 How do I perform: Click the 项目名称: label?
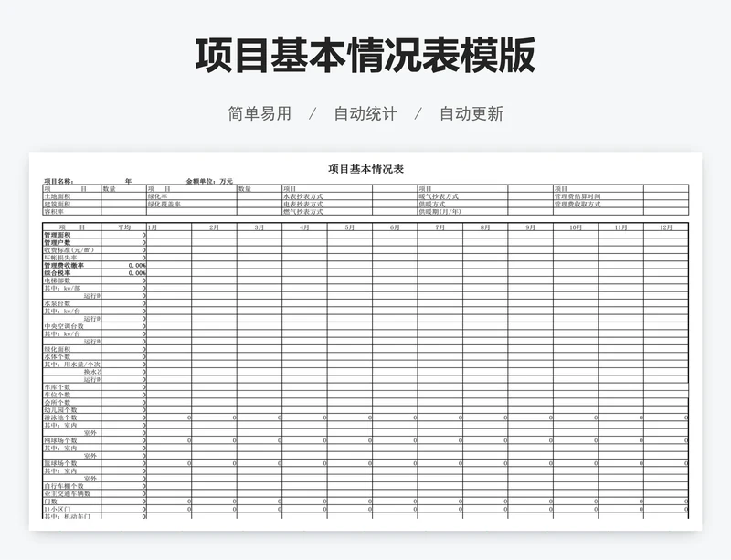(x=58, y=181)
